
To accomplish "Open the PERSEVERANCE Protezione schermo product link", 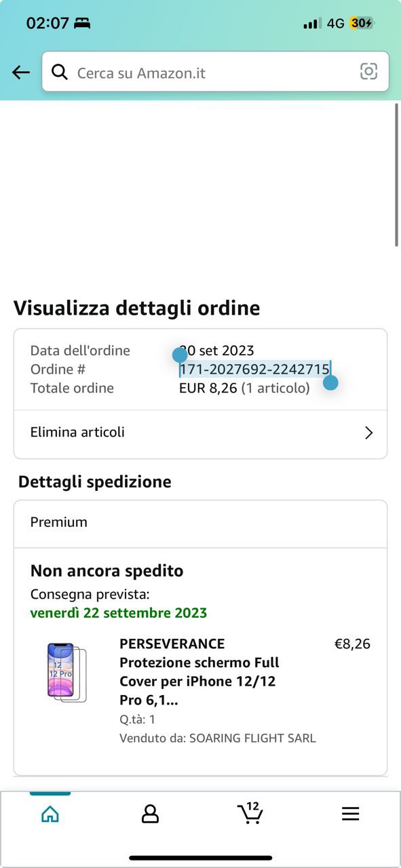I will pos(199,672).
